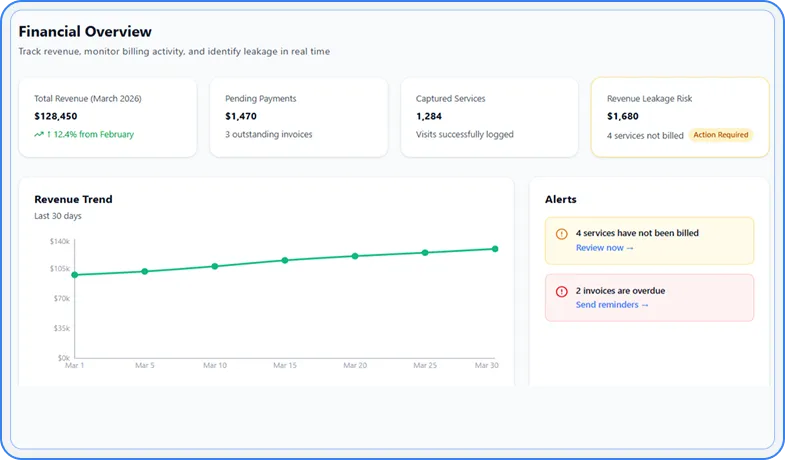Click the Action Required badge
Viewport: 785px width, 460px height.
pyautogui.click(x=720, y=134)
